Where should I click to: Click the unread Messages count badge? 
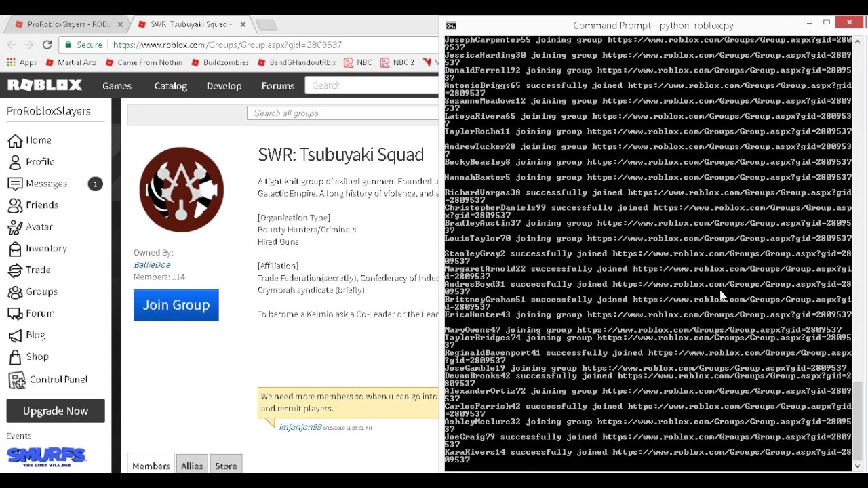tap(95, 184)
